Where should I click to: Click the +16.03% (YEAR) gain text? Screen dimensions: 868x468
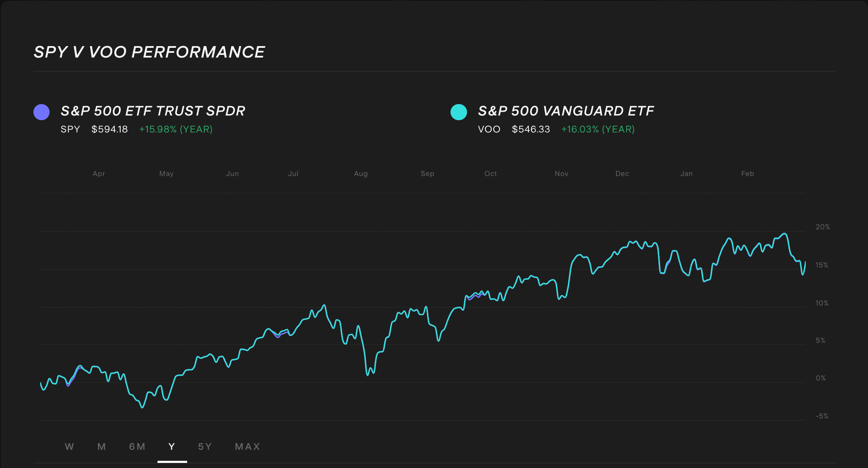598,129
